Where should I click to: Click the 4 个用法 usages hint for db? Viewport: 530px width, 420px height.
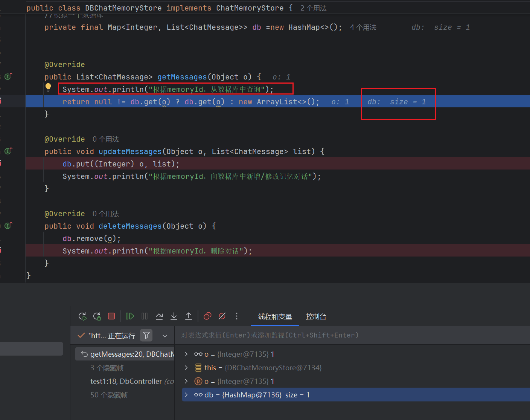(x=363, y=27)
